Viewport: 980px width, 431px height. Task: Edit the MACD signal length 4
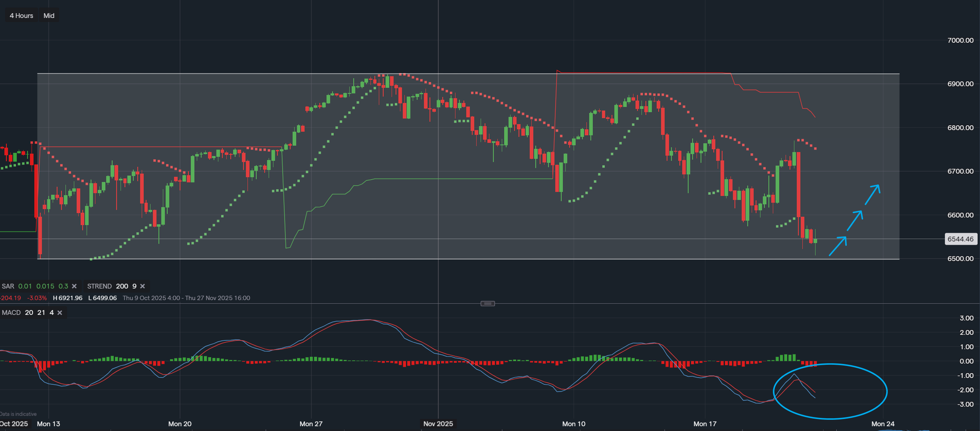(x=51, y=313)
